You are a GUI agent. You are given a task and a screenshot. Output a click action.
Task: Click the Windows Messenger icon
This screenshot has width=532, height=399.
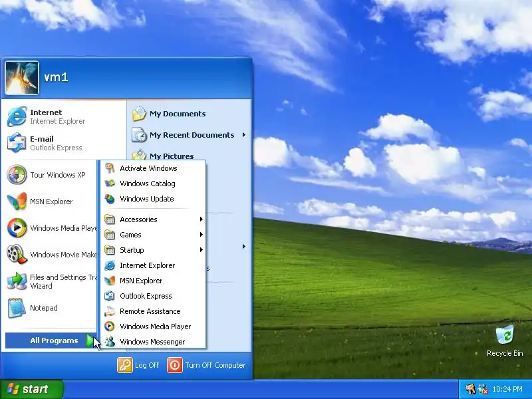click(109, 342)
